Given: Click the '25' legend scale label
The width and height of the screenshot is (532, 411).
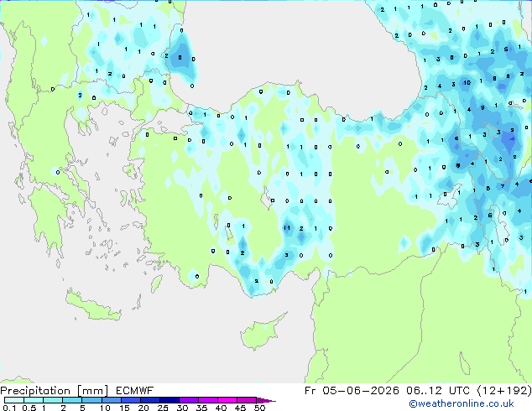Looking at the screenshot, I should coord(163,408).
